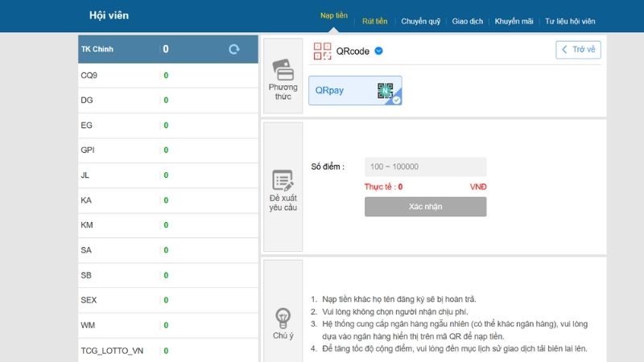Click the Hội viên header title
This screenshot has height=362, width=644.
click(x=109, y=15)
